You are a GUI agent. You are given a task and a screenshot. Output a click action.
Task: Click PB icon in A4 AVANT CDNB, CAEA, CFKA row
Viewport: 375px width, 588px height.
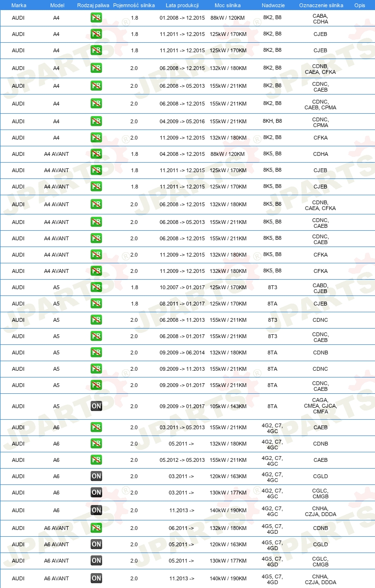(x=96, y=204)
